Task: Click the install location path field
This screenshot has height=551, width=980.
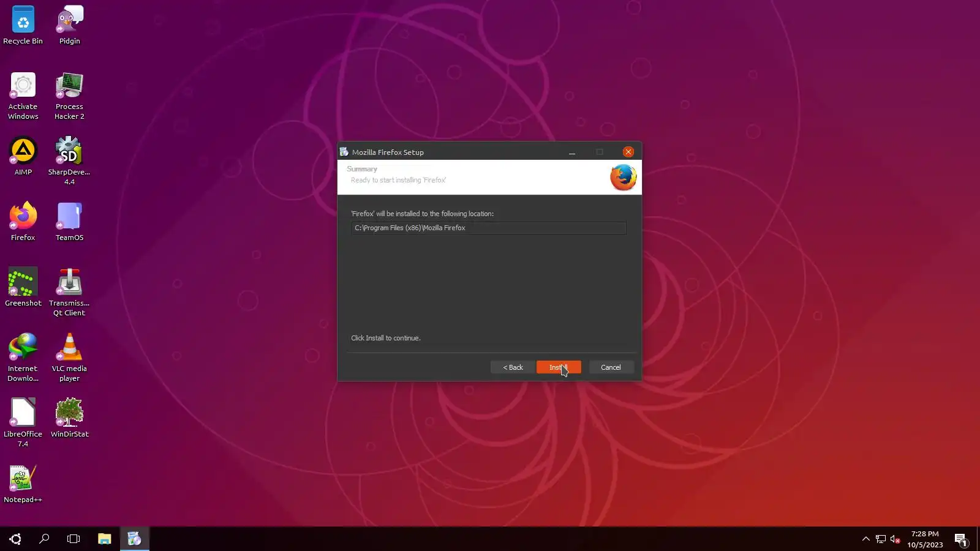Action: click(489, 228)
